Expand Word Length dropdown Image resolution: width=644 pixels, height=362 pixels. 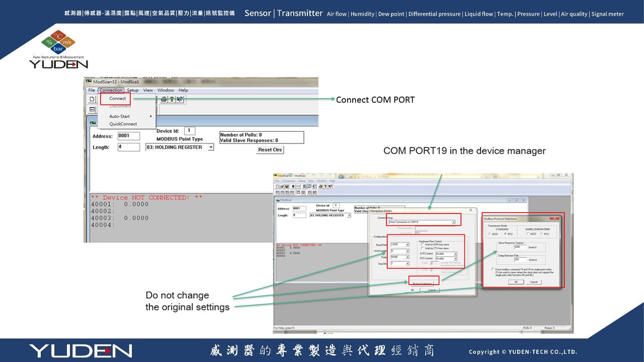(408, 251)
